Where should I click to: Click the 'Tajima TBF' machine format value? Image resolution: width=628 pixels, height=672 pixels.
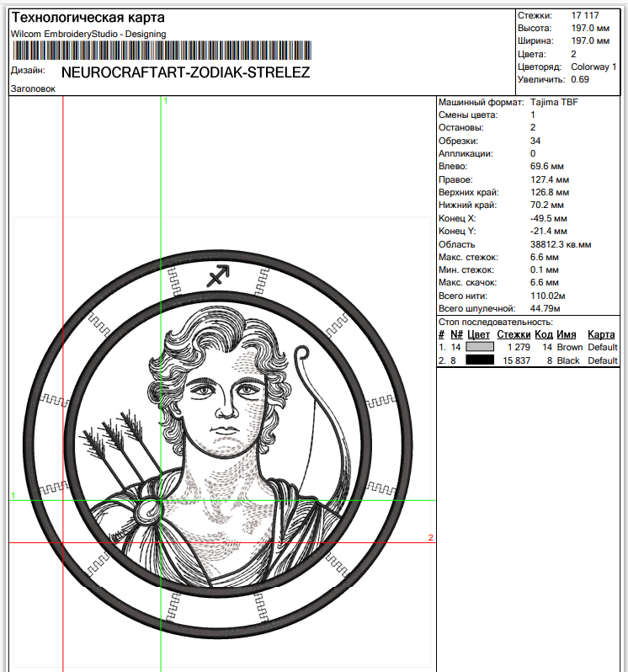pyautogui.click(x=554, y=103)
